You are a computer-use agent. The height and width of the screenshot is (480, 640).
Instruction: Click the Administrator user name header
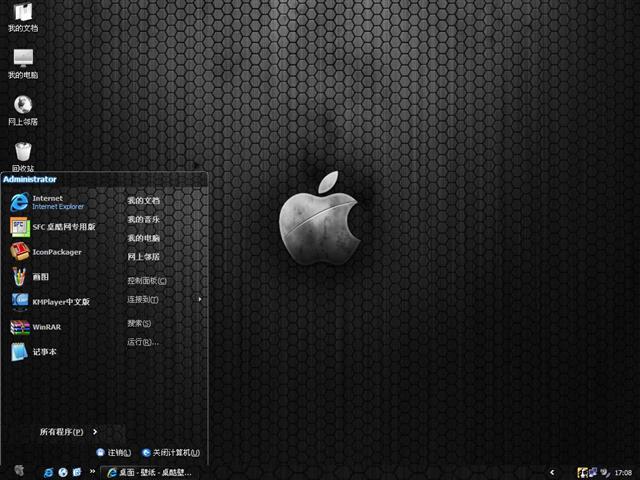coord(29,179)
